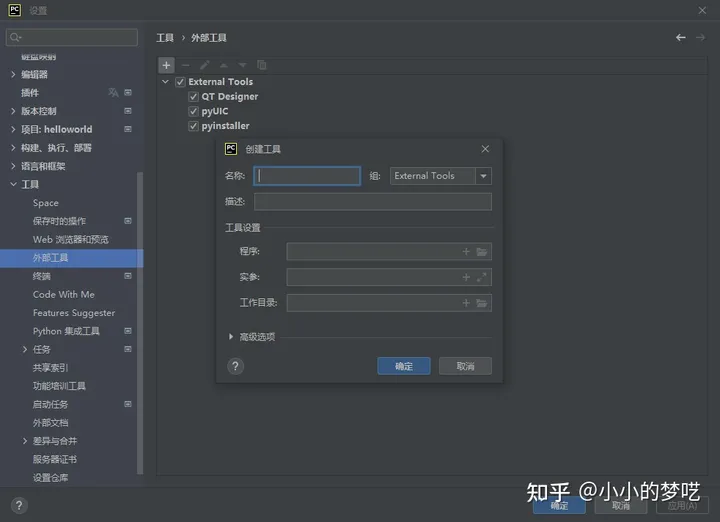Expand the 编辑器 settings category
The height and width of the screenshot is (522, 720).
13,74
